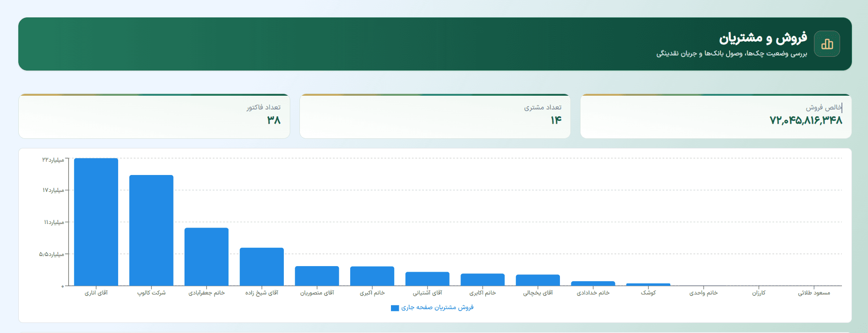Click the axis label "خانم واحدی"
This screenshot has height=333, width=868.
[704, 293]
